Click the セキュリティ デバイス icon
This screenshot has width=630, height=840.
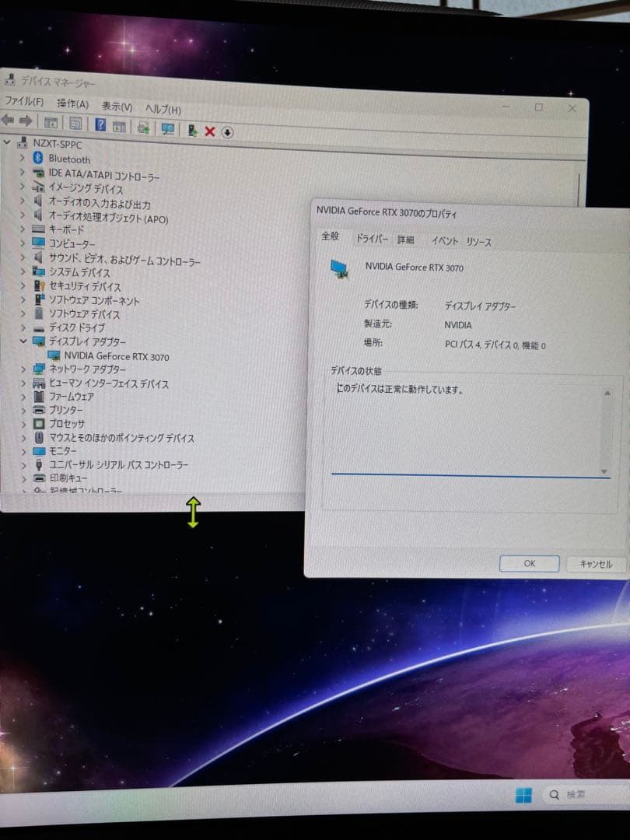pyautogui.click(x=39, y=285)
